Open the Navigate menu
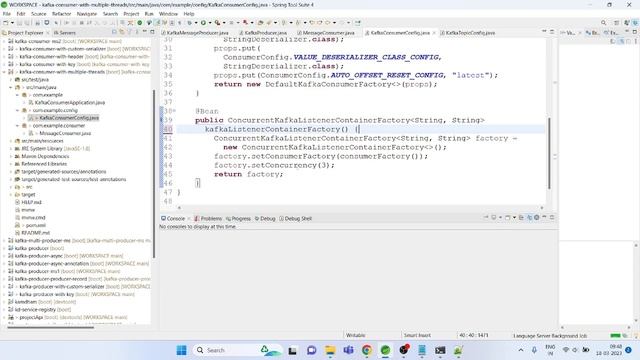Screen dimensions: 640x360 tap(87, 14)
